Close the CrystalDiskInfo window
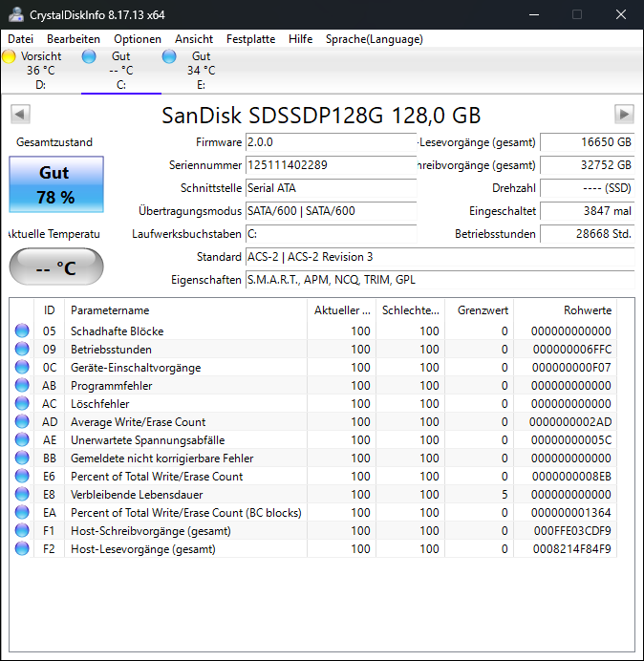This screenshot has width=644, height=661. [621, 14]
